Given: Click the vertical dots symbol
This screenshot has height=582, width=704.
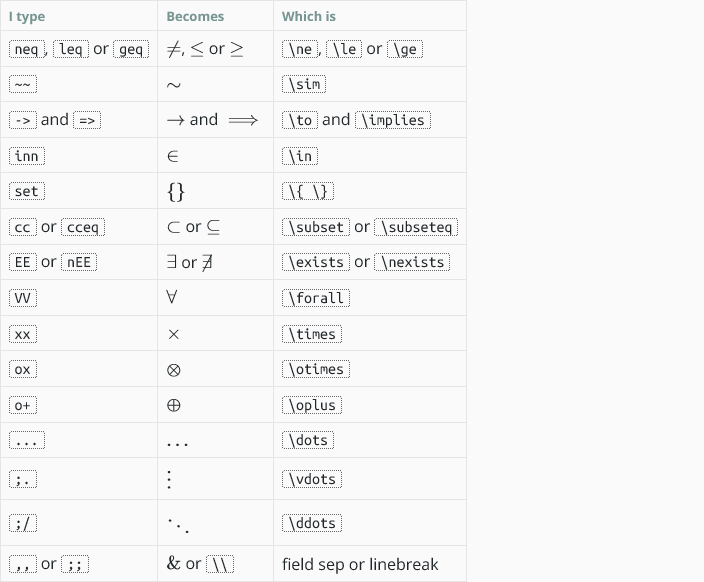Looking at the screenshot, I should (x=170, y=479).
